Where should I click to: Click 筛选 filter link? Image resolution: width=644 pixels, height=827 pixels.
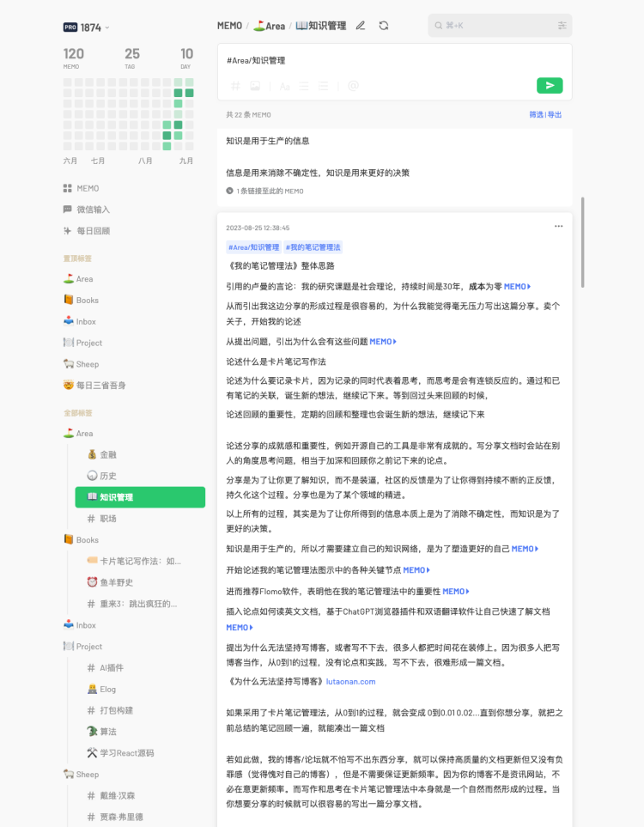point(536,114)
